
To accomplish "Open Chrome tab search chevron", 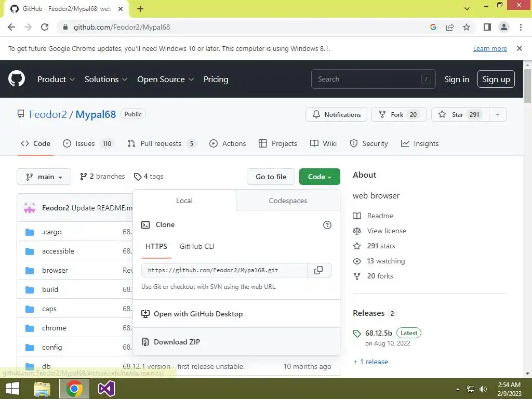I will point(467,9).
